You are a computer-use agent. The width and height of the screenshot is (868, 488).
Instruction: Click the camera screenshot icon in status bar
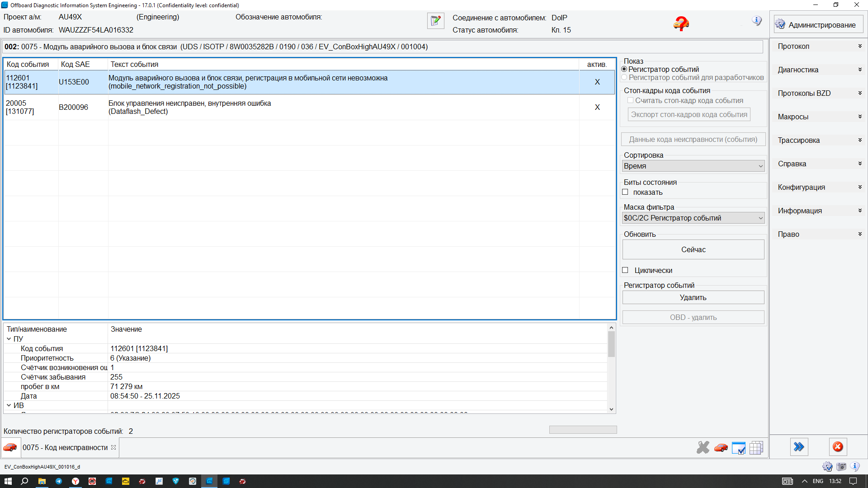click(841, 467)
